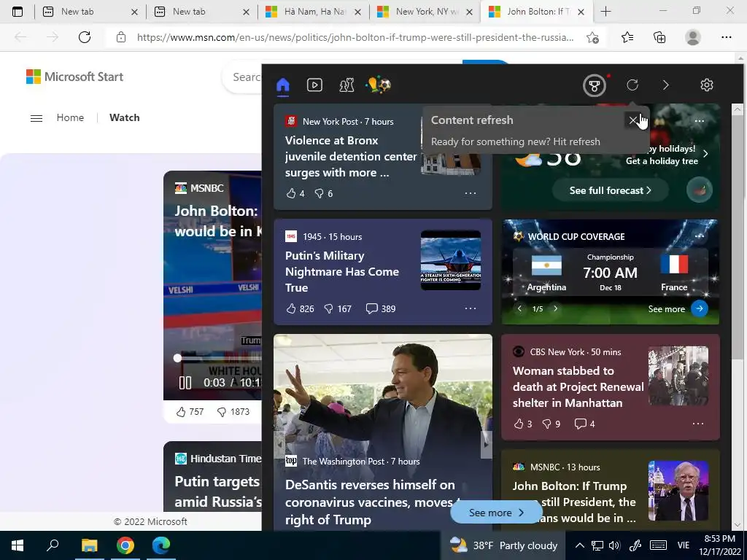This screenshot has width=747, height=560.
Task: Reload the page with refresh button
Action: 85,37
